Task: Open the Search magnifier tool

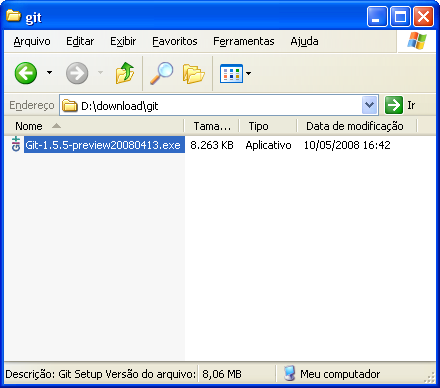Action: (162, 73)
